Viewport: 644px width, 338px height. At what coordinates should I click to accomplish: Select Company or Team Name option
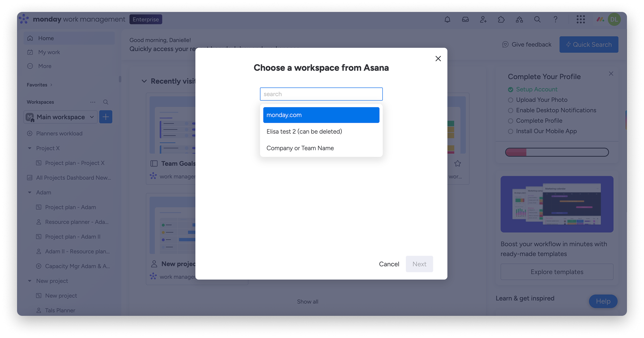(x=321, y=148)
